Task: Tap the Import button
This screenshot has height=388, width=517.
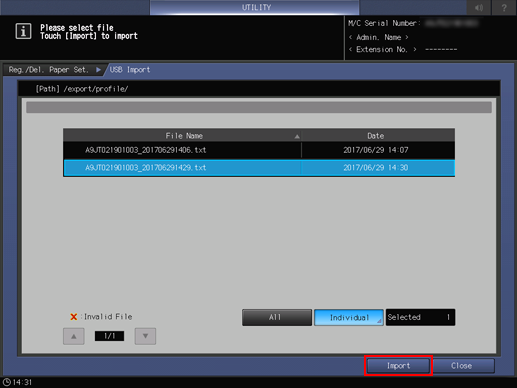Action: [398, 366]
